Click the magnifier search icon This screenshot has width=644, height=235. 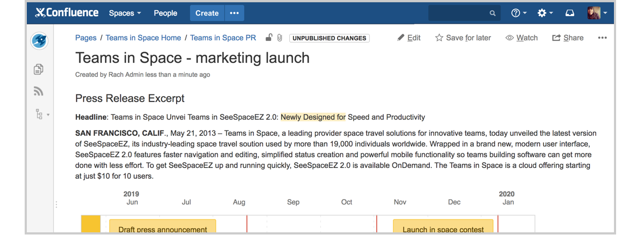click(x=493, y=13)
